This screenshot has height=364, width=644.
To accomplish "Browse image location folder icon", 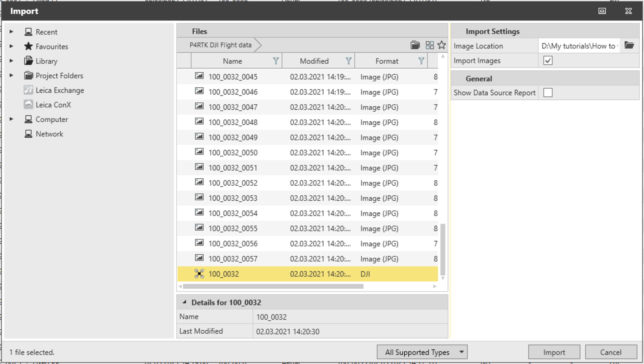I will coord(629,45).
